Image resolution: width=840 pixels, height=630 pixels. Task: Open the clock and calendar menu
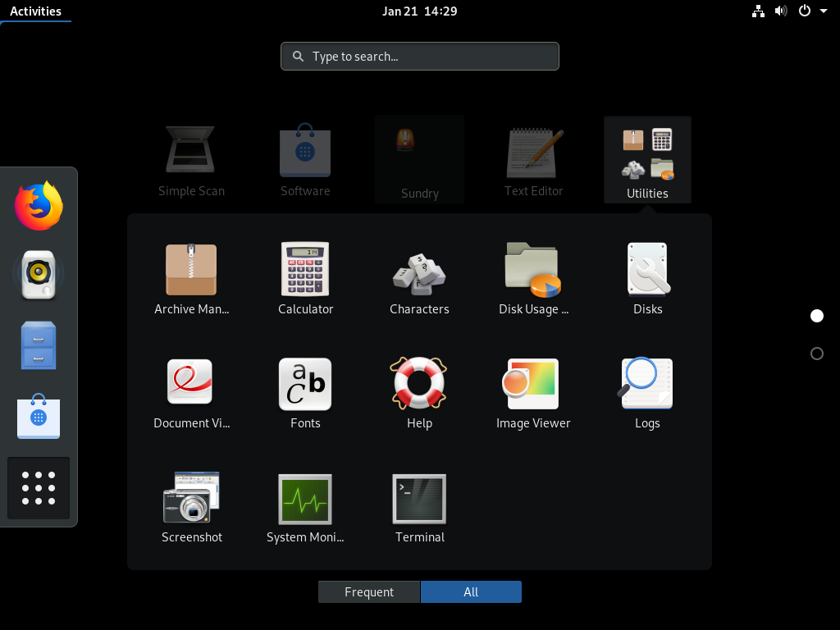coord(419,11)
